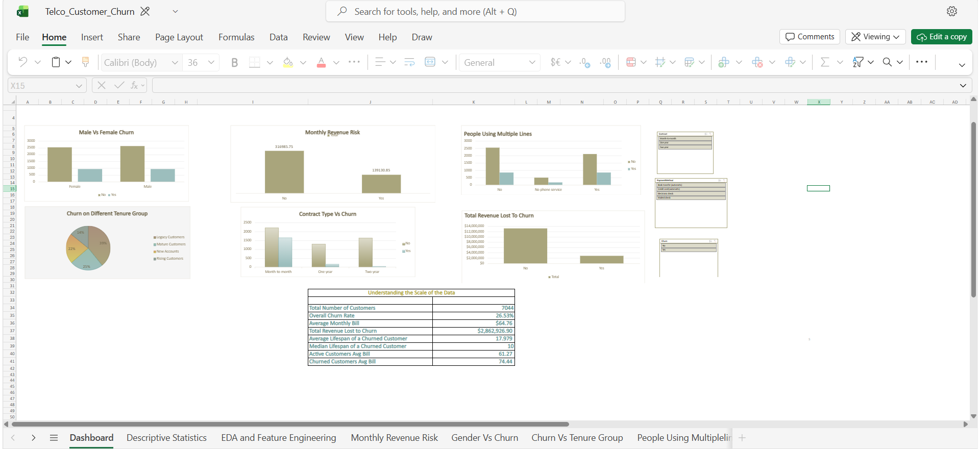Open the General number format dropdown
Image resolution: width=980 pixels, height=449 pixels.
coord(532,62)
